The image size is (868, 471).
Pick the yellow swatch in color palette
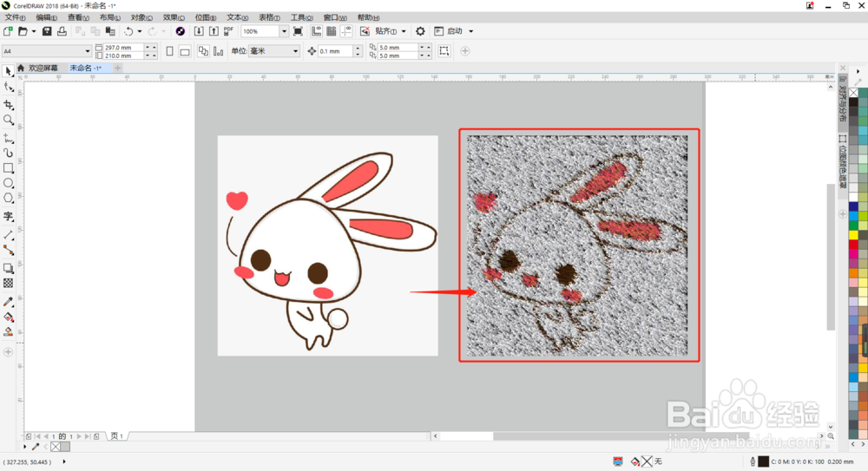point(853,234)
